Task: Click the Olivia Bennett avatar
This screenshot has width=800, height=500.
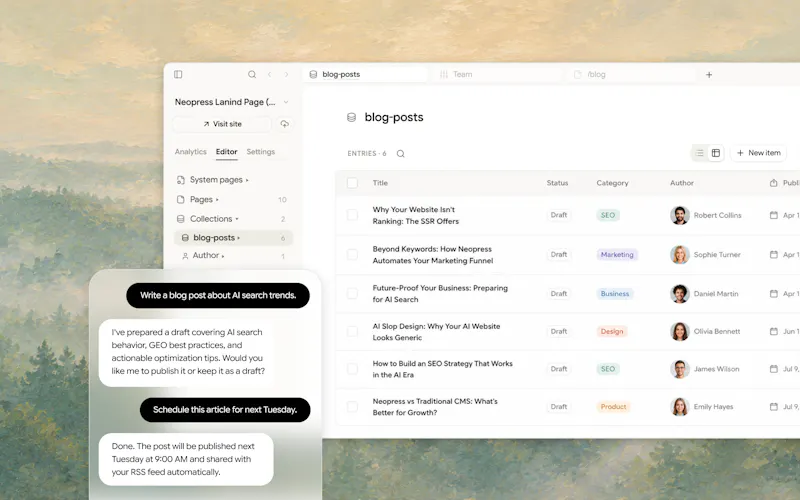Action: pos(680,332)
